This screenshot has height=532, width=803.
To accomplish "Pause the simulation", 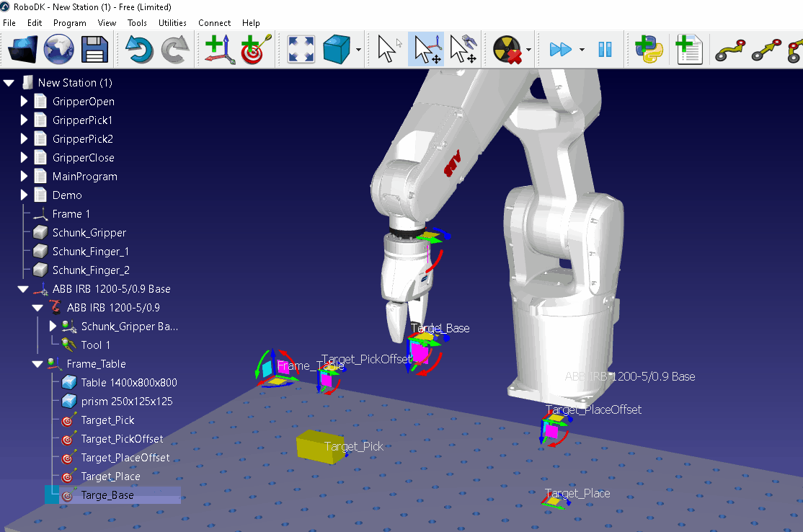I will click(605, 50).
